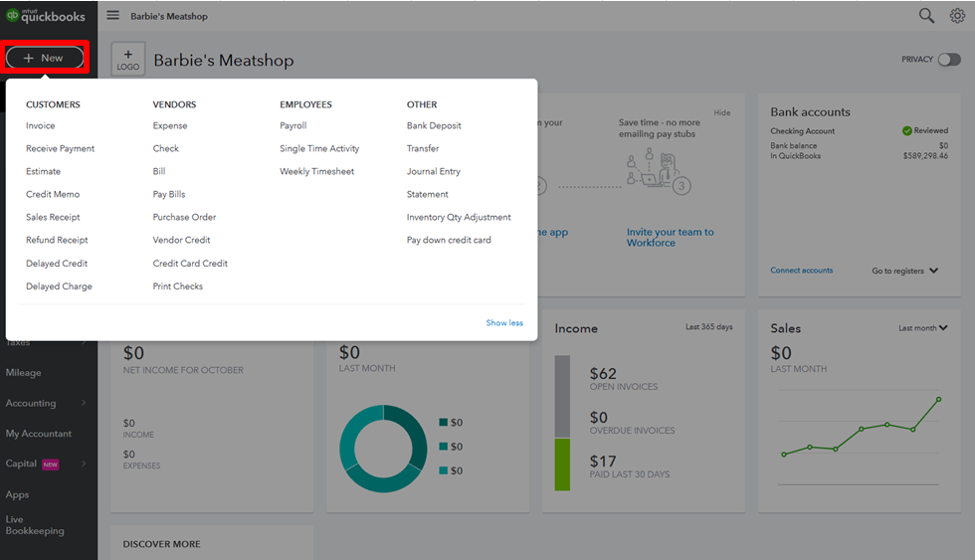Open Credit Memo
The width and height of the screenshot is (975, 560).
[53, 195]
